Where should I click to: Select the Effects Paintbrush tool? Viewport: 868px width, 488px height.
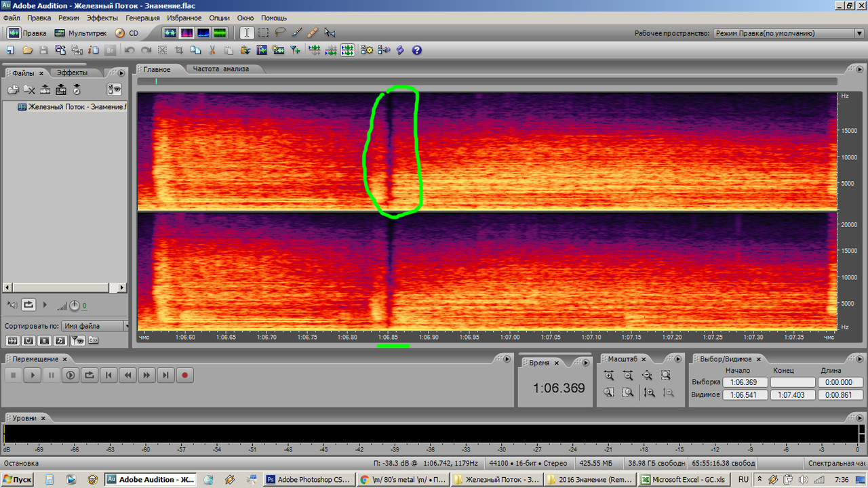coord(296,33)
